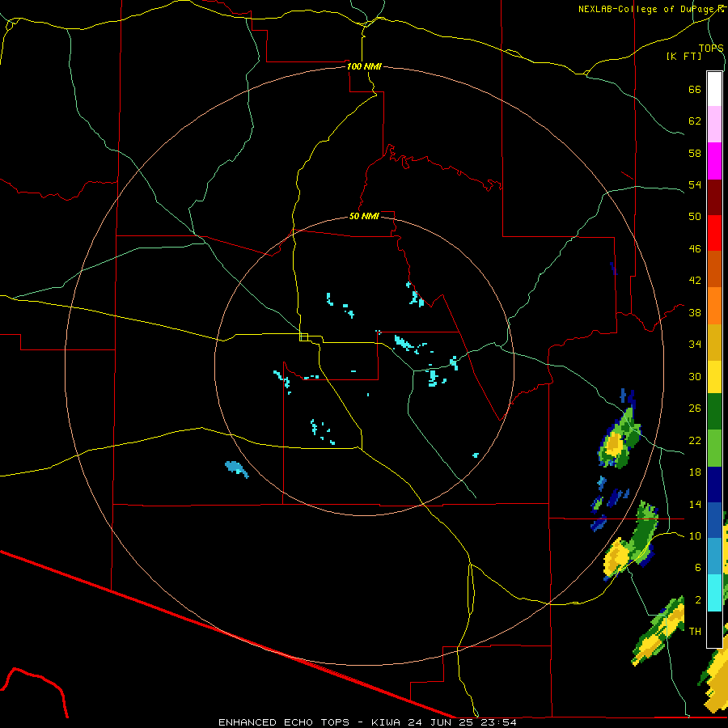Click the legend value "42"
Image resolution: width=728 pixels, height=728 pixels.
[695, 281]
